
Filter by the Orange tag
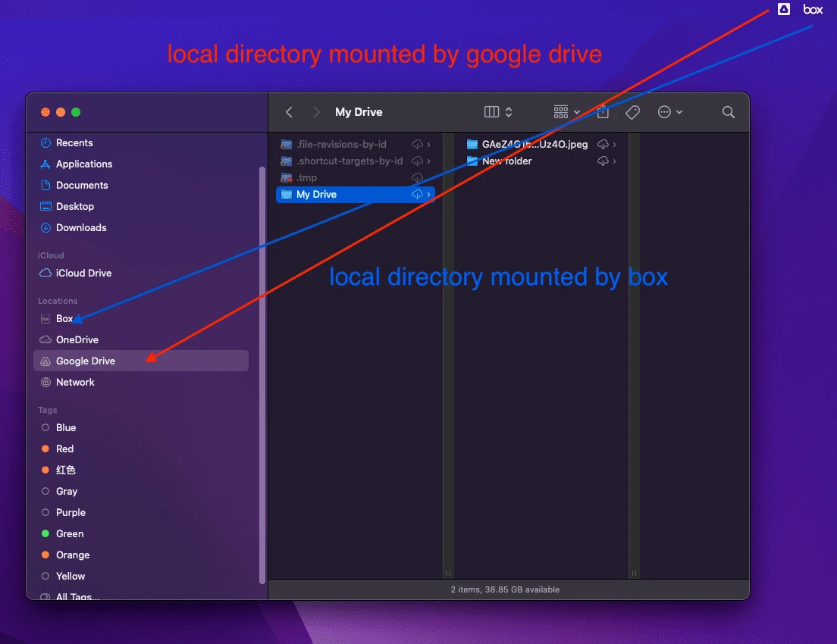coord(142,555)
